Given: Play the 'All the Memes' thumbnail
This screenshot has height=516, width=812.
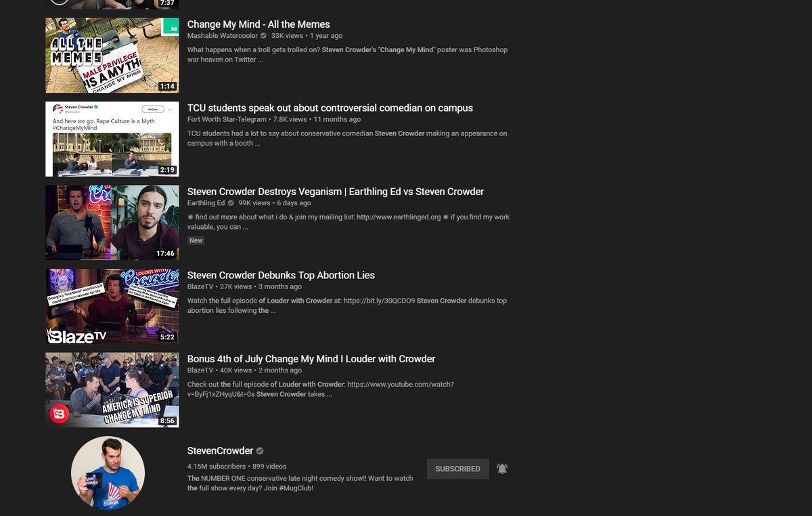Looking at the screenshot, I should click(112, 56).
